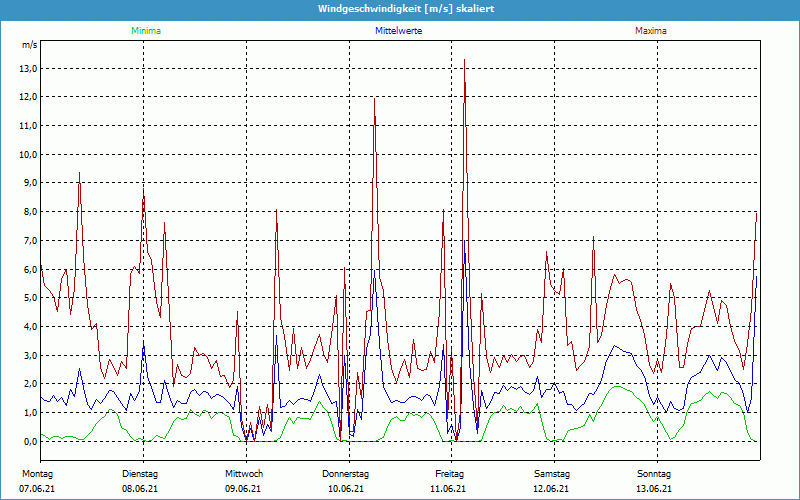Click the 3,0 y-axis value
Image resolution: width=800 pixels, height=500 pixels.
pyautogui.click(x=30, y=355)
